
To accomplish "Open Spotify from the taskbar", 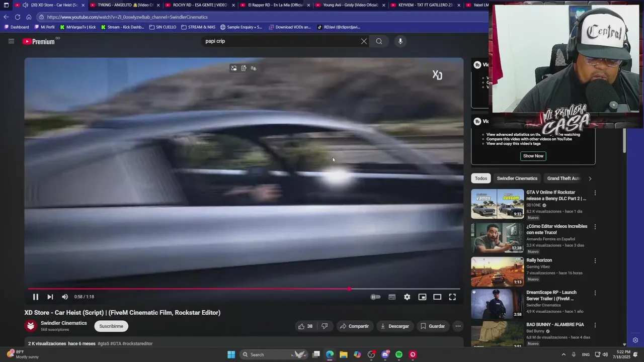I will (399, 354).
